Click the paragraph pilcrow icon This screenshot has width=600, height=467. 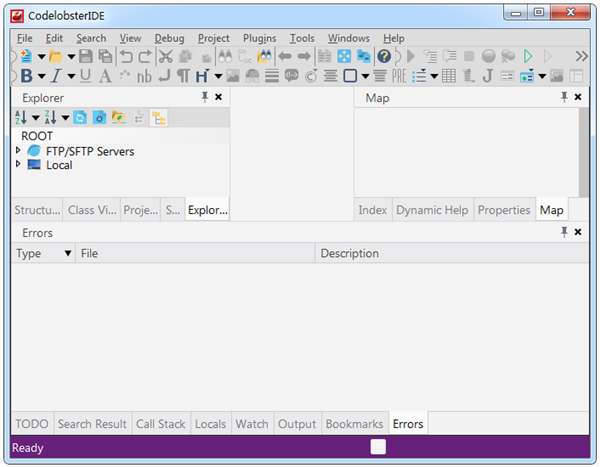pyautogui.click(x=183, y=76)
